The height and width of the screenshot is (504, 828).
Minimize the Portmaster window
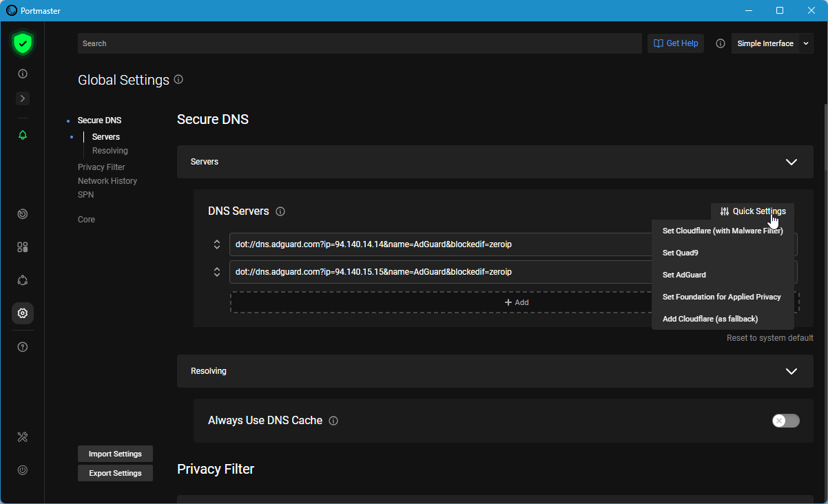click(x=748, y=10)
